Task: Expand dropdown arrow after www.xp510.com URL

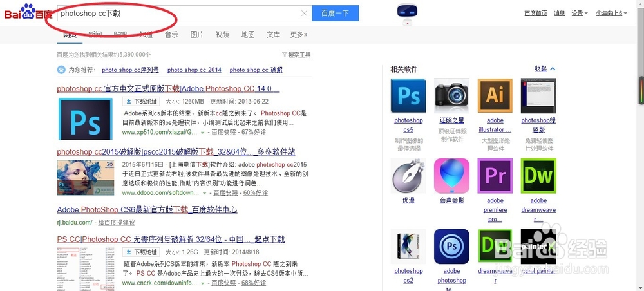Action: [x=202, y=133]
